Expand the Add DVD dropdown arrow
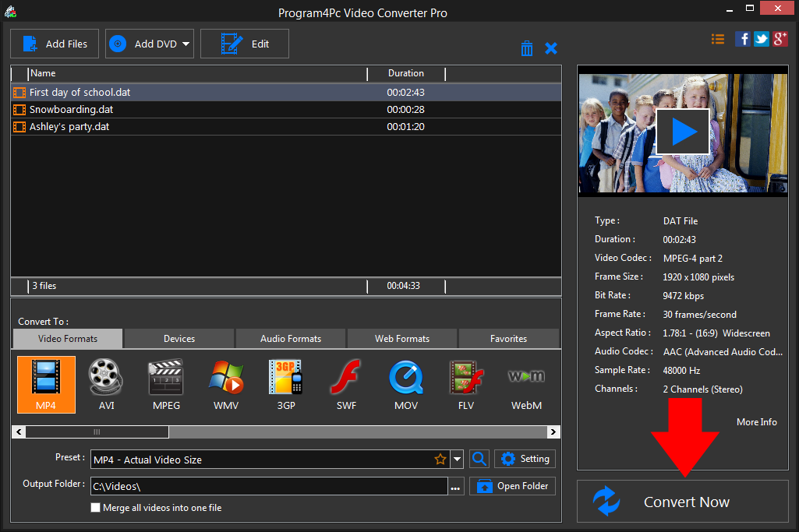The width and height of the screenshot is (799, 532). 186,44
